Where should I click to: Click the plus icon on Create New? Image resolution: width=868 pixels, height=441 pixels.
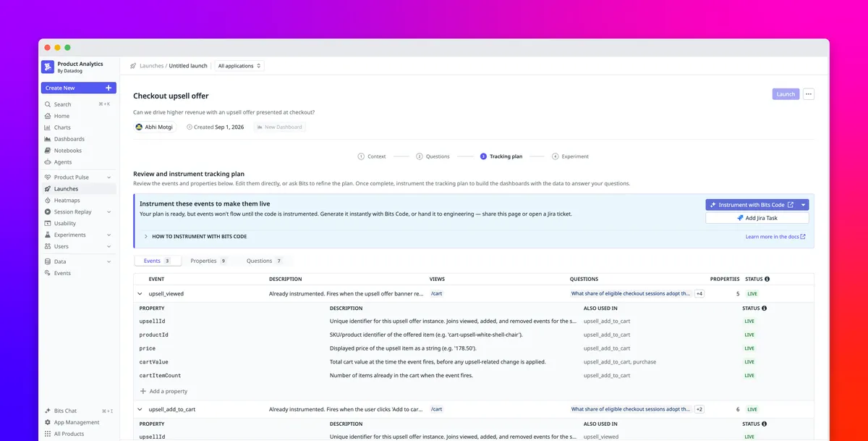(x=109, y=88)
